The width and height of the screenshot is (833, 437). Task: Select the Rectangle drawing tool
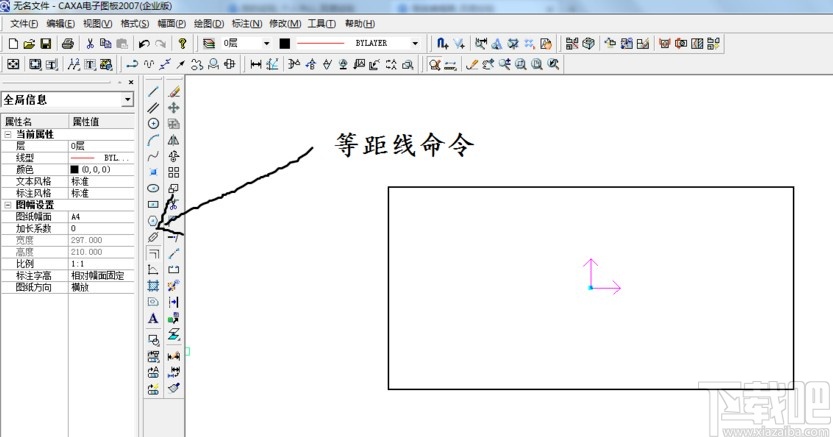point(153,204)
